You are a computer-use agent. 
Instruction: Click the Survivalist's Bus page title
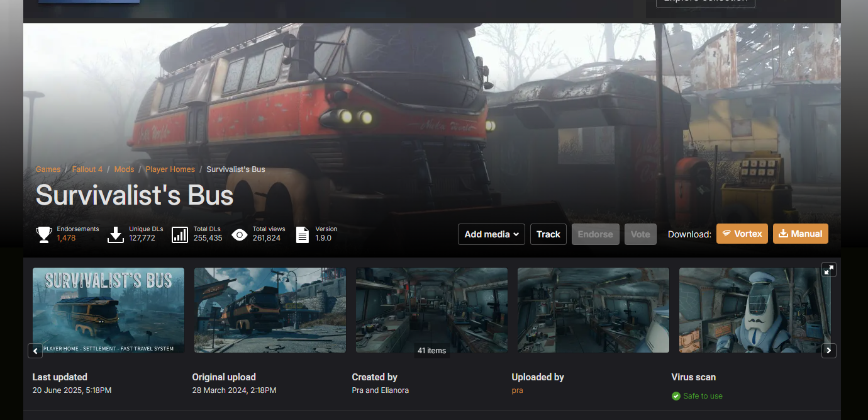[135, 195]
